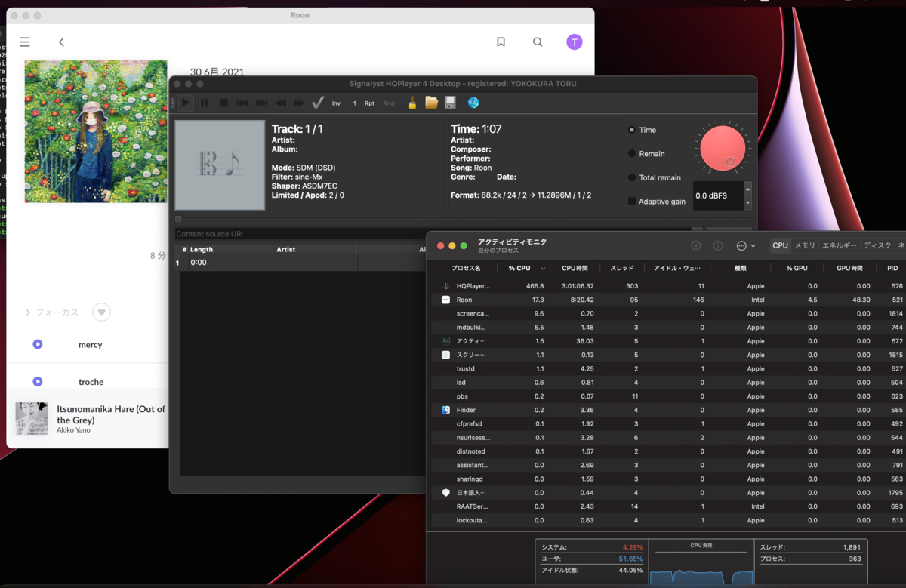Switch to the エネルギー tab
Screen dimensions: 906x588
(839, 245)
